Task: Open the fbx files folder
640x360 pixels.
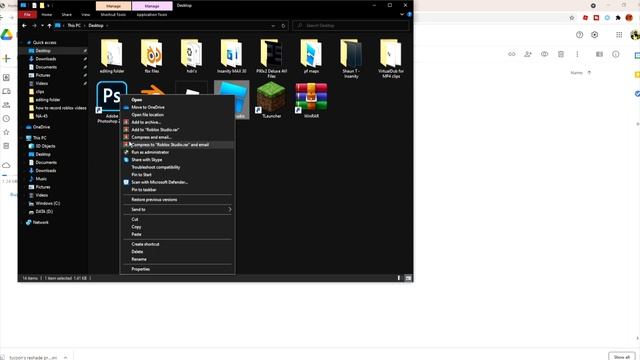Action: (151, 56)
